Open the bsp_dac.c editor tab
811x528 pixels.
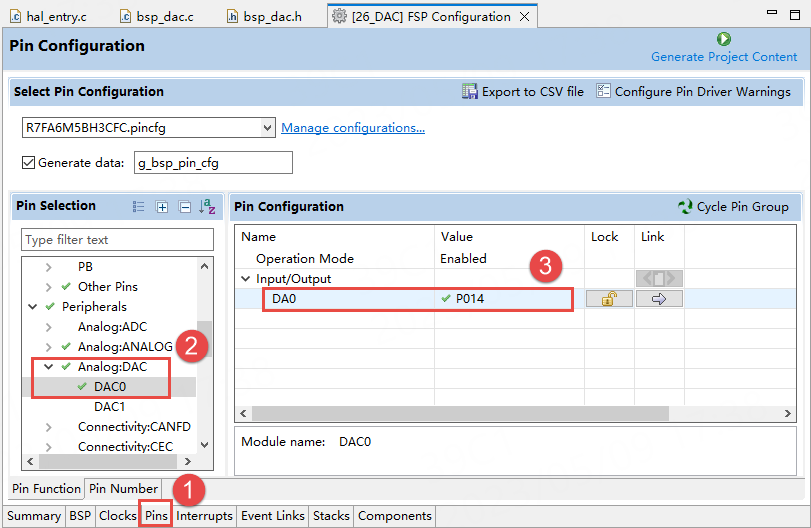(163, 16)
